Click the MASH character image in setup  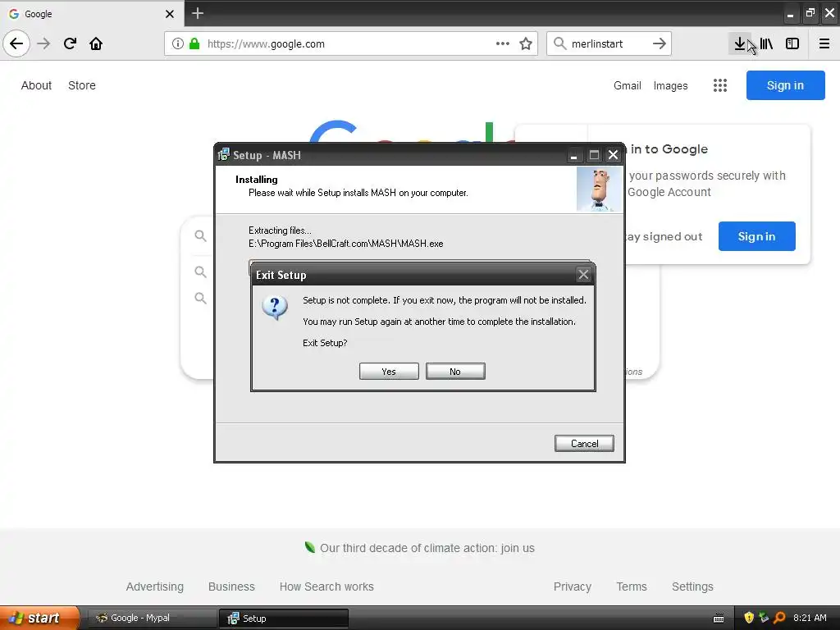(x=600, y=189)
